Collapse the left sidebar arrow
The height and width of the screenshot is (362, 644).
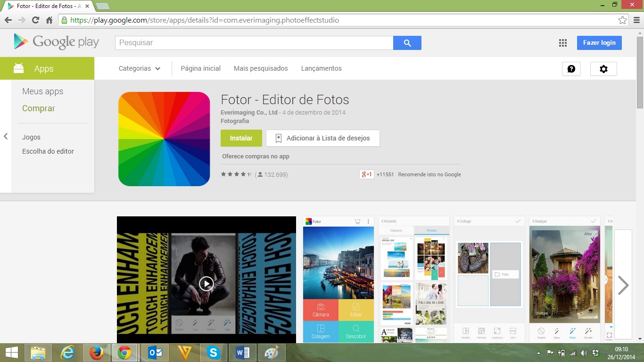click(6, 136)
